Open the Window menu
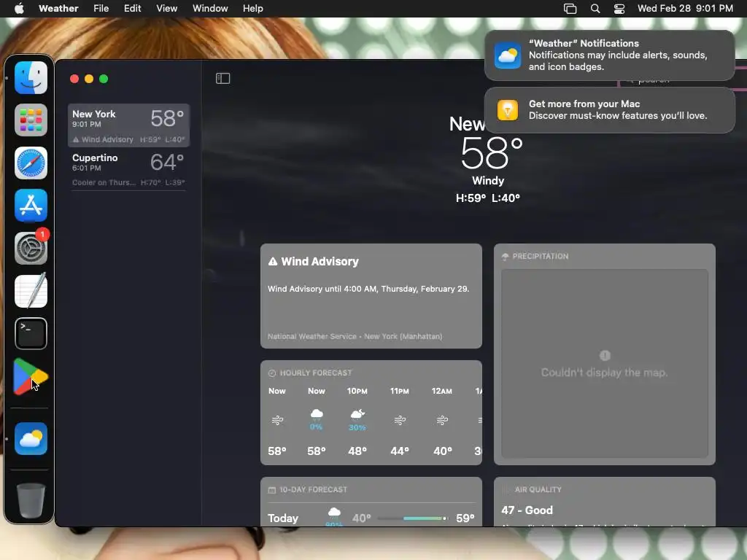 (210, 9)
